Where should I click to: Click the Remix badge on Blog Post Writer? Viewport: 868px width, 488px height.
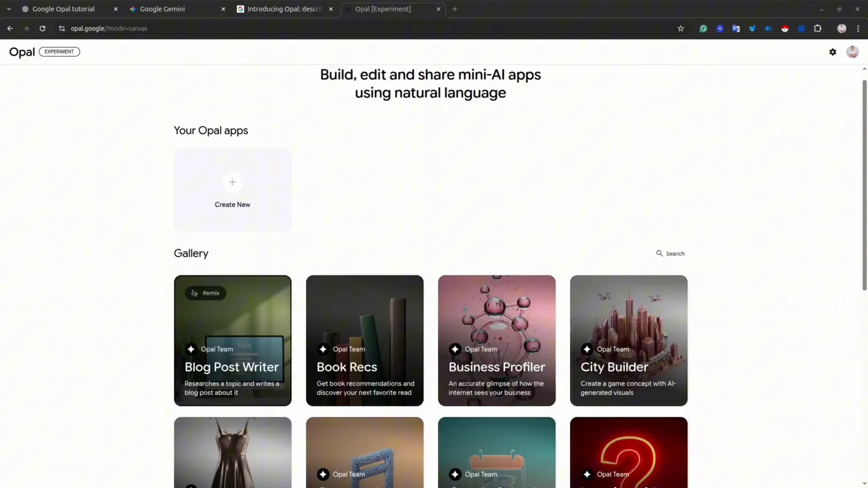(206, 293)
